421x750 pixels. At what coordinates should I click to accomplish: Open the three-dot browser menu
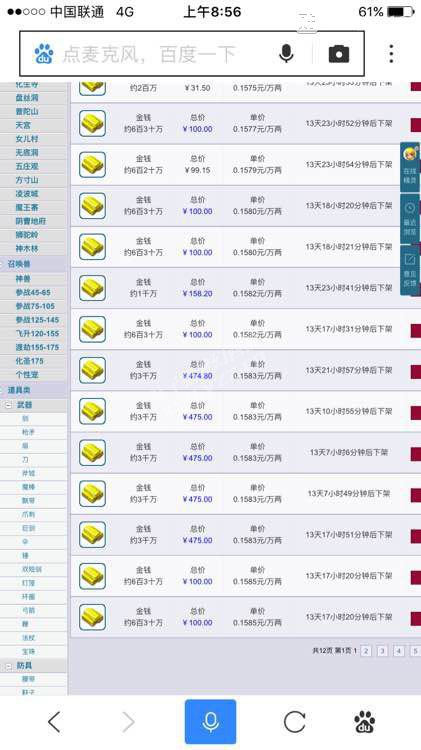tap(391, 54)
